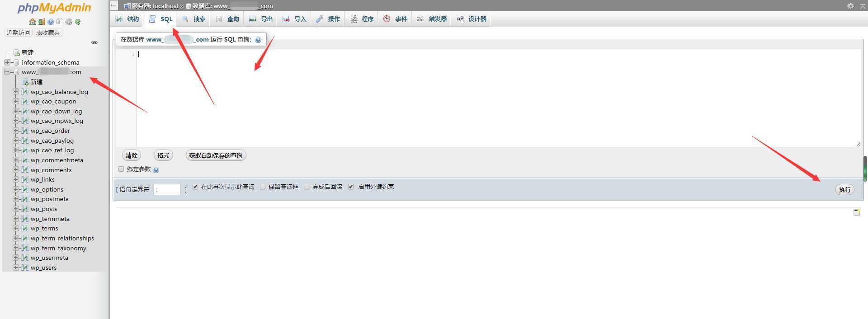Screen dimensions: 868x319
Task: Click wp_posts table icon
Action: coord(25,209)
